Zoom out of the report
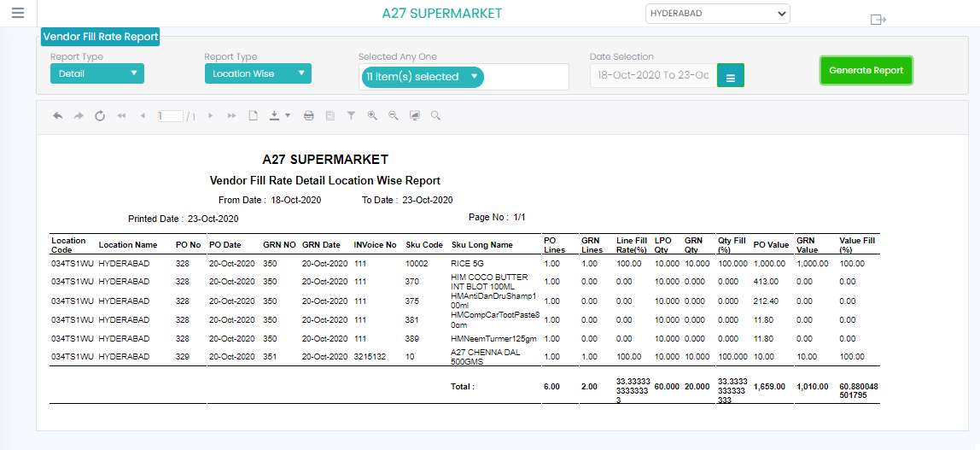Screen dimensions: 980x450 click(x=394, y=115)
